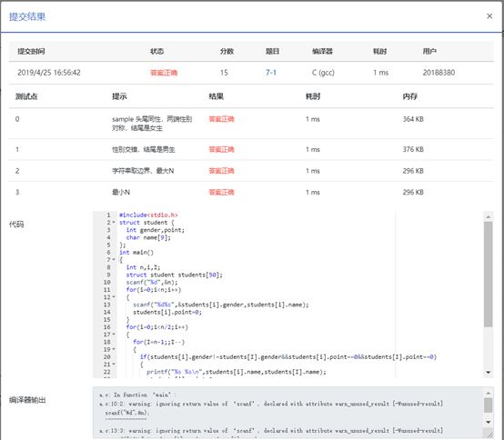Screen dimensions: 504x440
Task: Click the 状态 column header
Action: pyautogui.click(x=156, y=52)
